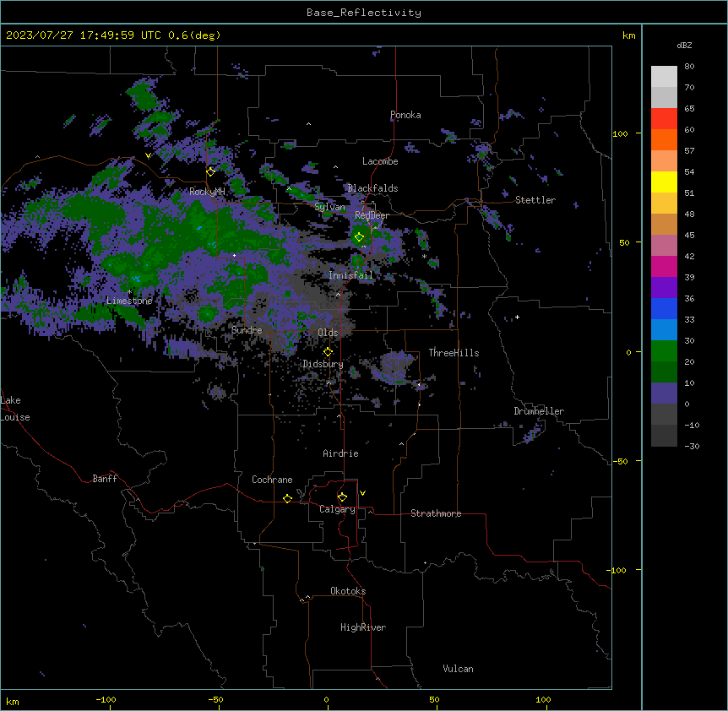The width and height of the screenshot is (728, 711).
Task: Click the Drumheller label
Action: pos(539,411)
